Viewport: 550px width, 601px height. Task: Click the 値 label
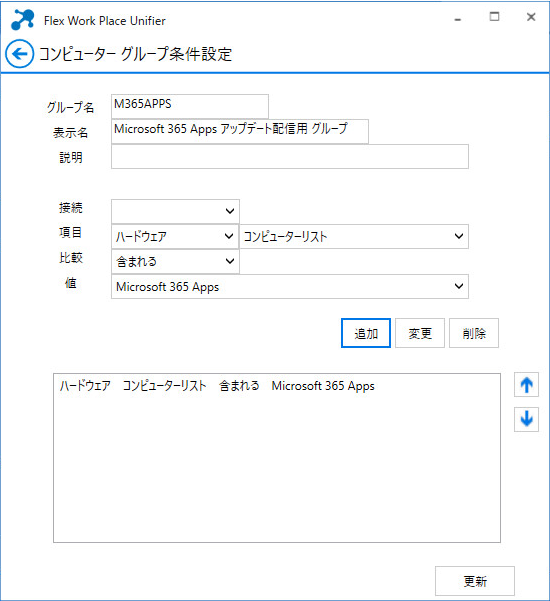click(71, 283)
